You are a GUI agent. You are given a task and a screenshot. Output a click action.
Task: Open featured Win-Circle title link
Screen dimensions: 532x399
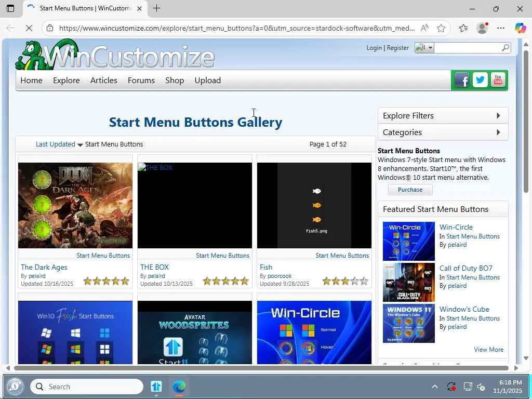tap(456, 227)
